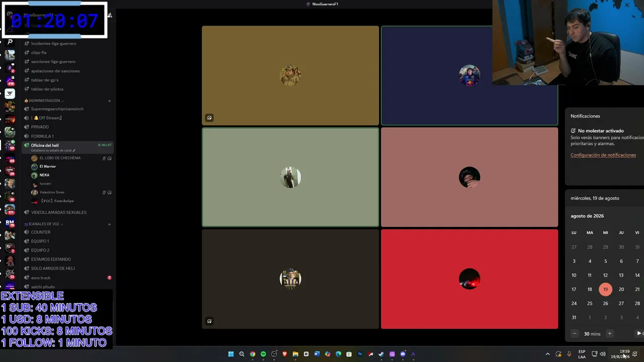Screen dimensions: 644x362
Task: Open File Explorer from the taskbar
Action: click(295, 354)
